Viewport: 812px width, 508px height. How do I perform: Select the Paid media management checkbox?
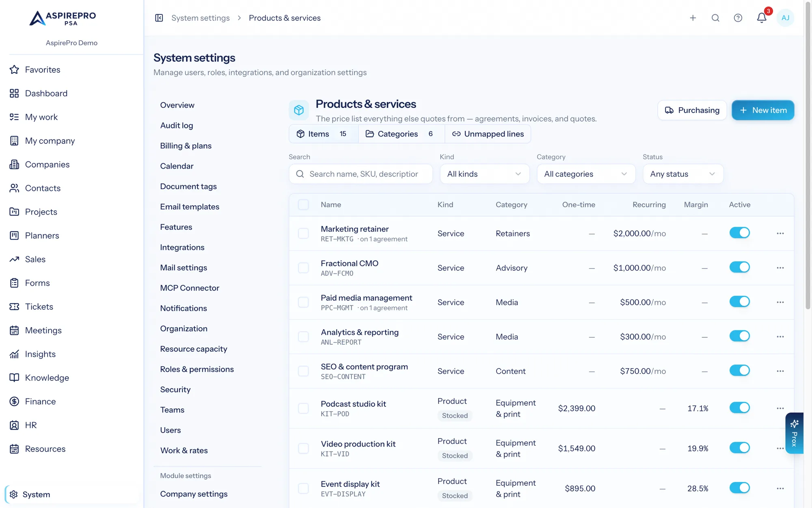pos(303,302)
